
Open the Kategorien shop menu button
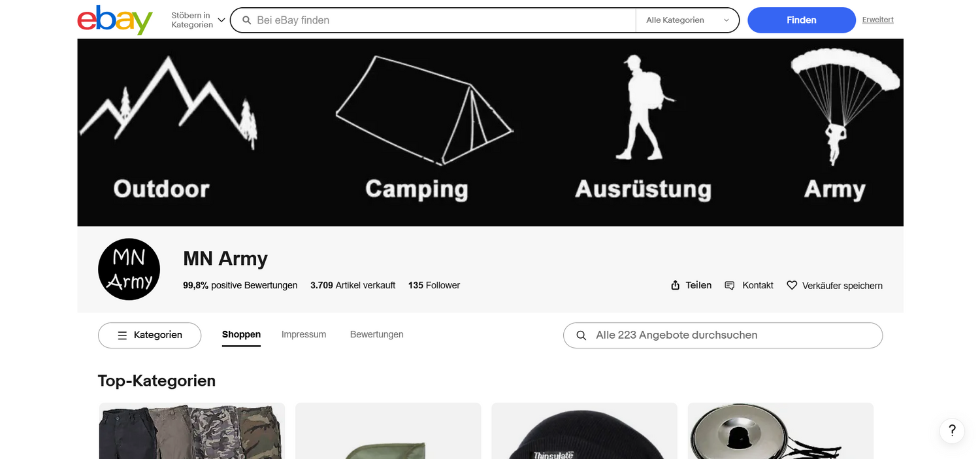coord(150,335)
